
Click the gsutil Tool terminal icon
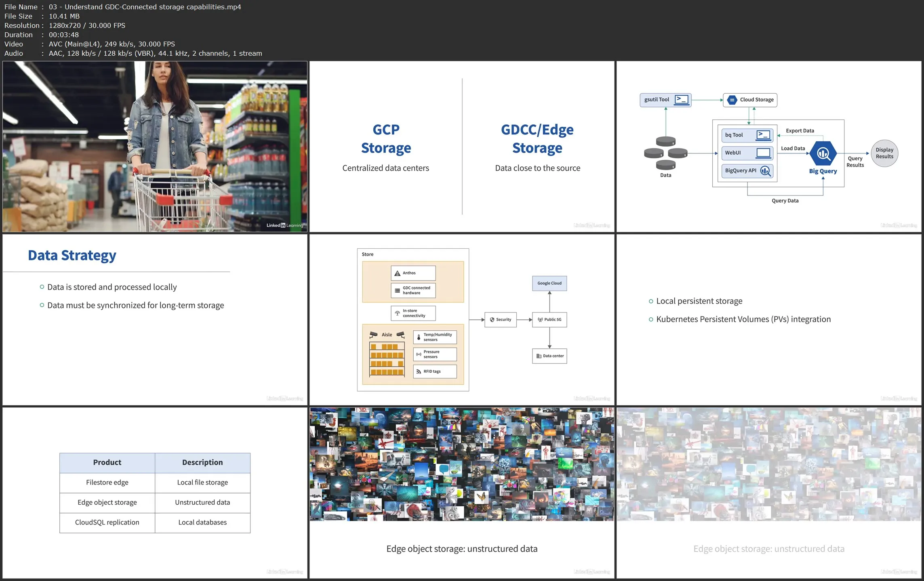coord(682,100)
